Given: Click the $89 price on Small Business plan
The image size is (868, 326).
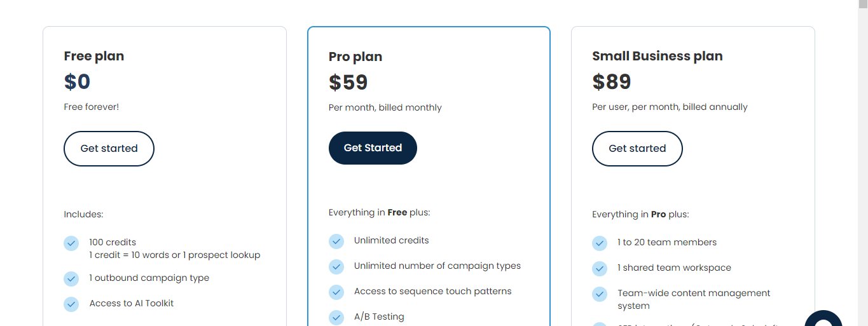Looking at the screenshot, I should 612,82.
